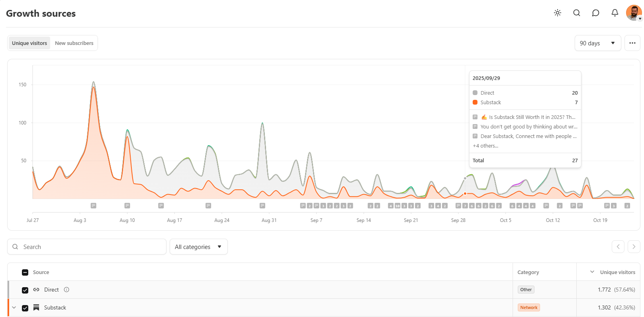
Task: Click the 'Direct' source name
Action: pos(51,290)
